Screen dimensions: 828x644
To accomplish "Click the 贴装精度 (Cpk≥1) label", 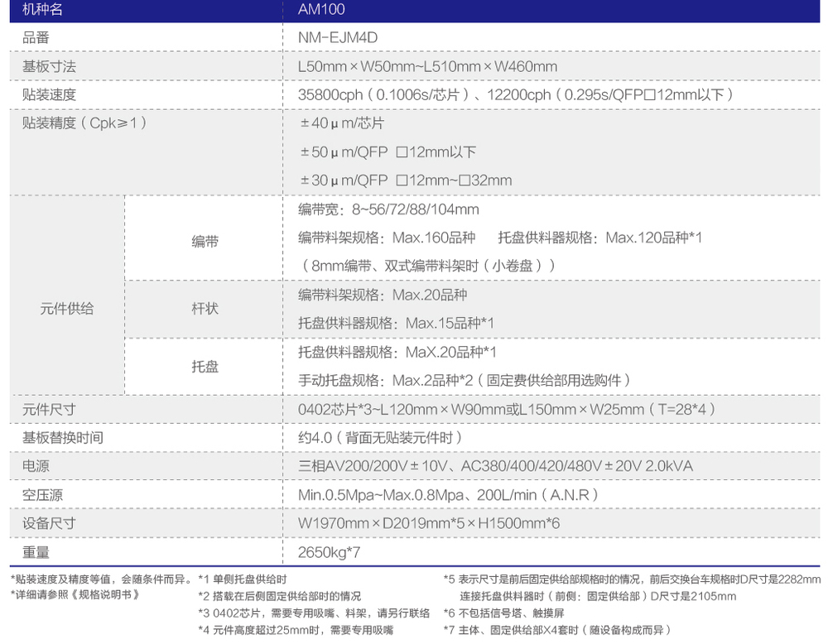I will (x=84, y=123).
